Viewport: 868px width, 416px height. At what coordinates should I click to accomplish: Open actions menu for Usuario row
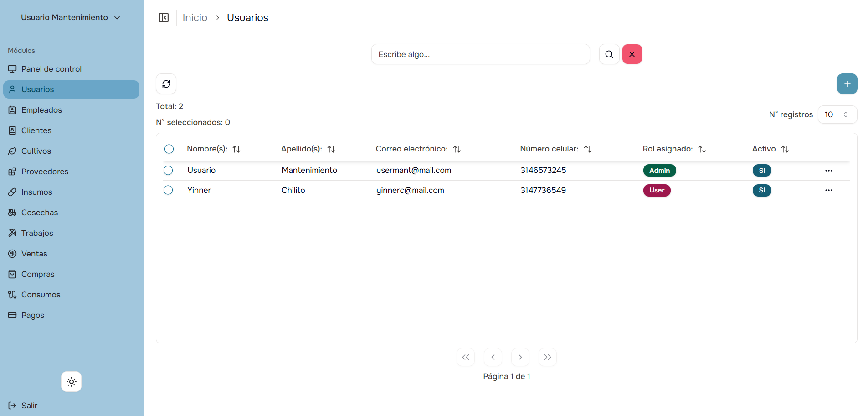click(828, 171)
